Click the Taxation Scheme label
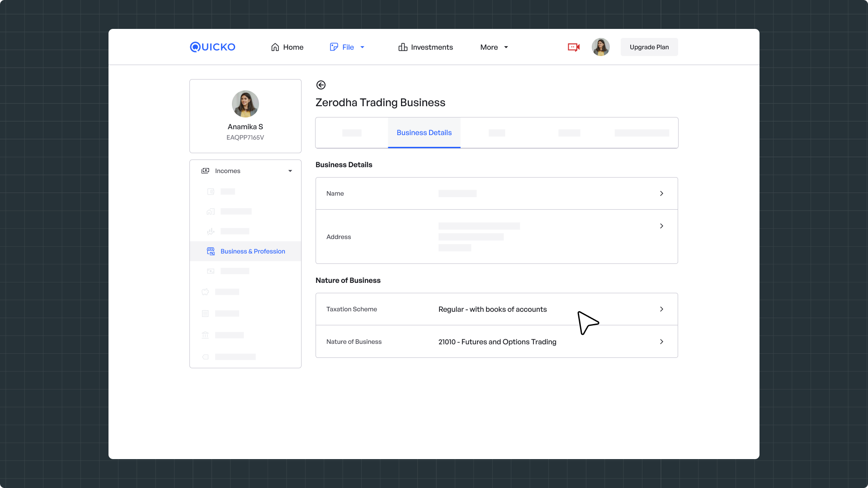This screenshot has width=868, height=488. point(352,309)
